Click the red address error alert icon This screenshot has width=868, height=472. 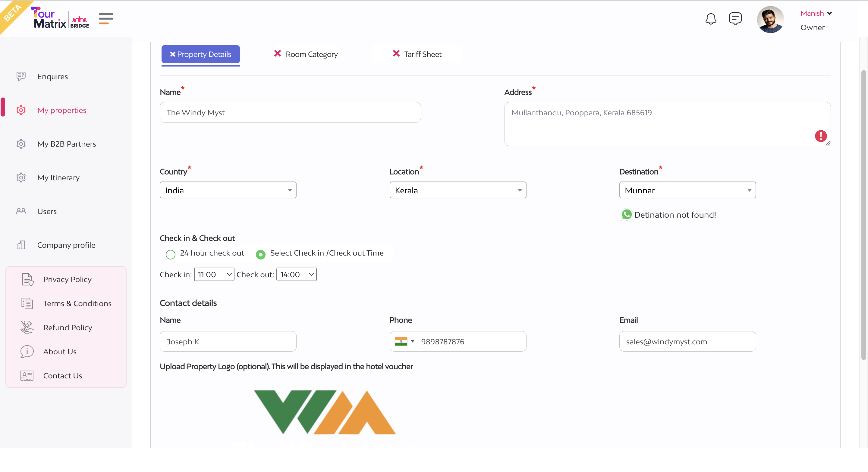pyautogui.click(x=820, y=136)
